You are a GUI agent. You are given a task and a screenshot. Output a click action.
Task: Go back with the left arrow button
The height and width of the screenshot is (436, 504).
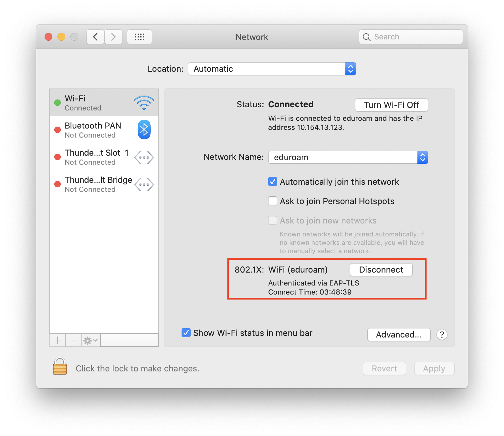pos(95,37)
